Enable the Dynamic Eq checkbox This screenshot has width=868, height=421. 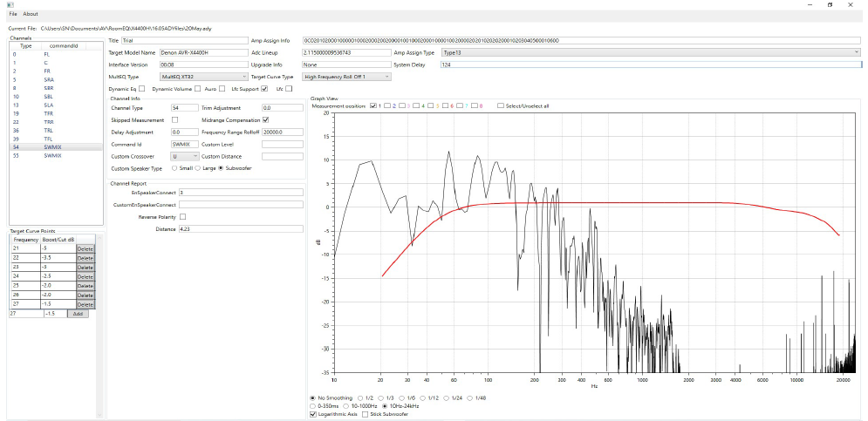[143, 89]
